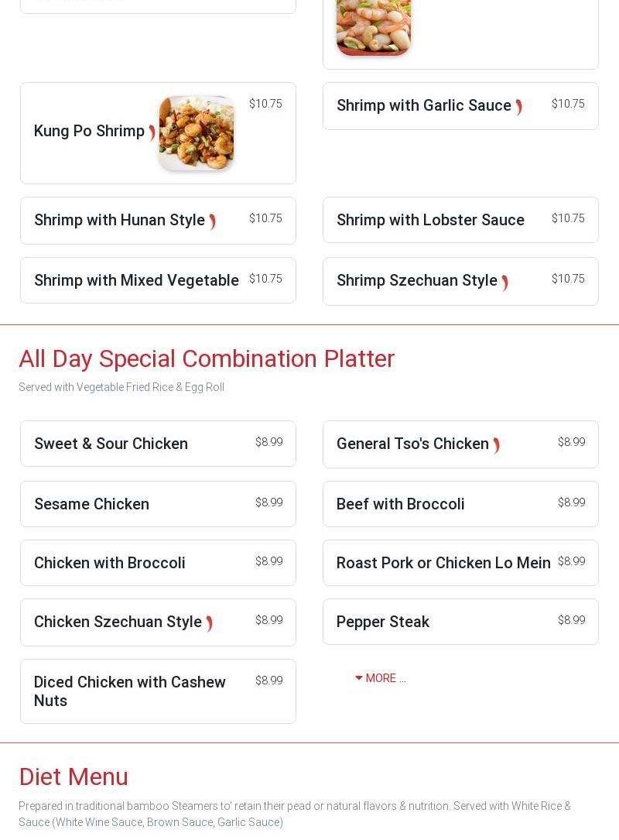This screenshot has width=619, height=840.
Task: Click the spicy pepper icon beside Kung Po Shrimp
Action: click(152, 132)
